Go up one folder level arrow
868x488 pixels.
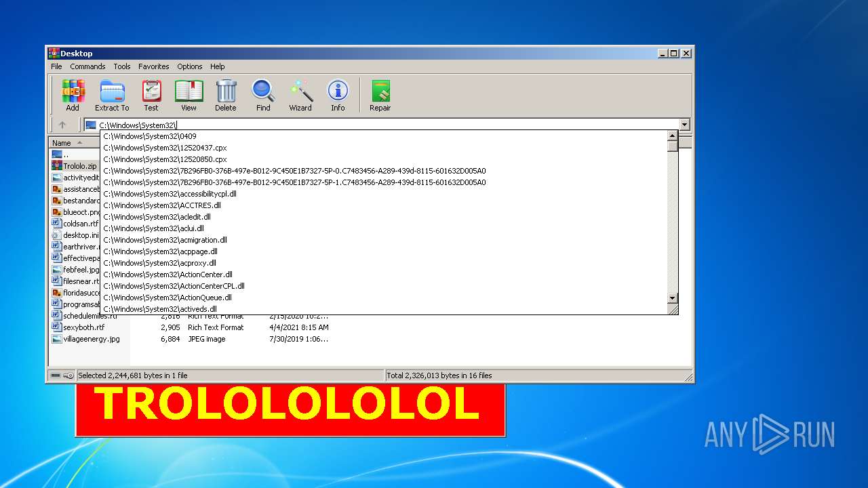[62, 125]
